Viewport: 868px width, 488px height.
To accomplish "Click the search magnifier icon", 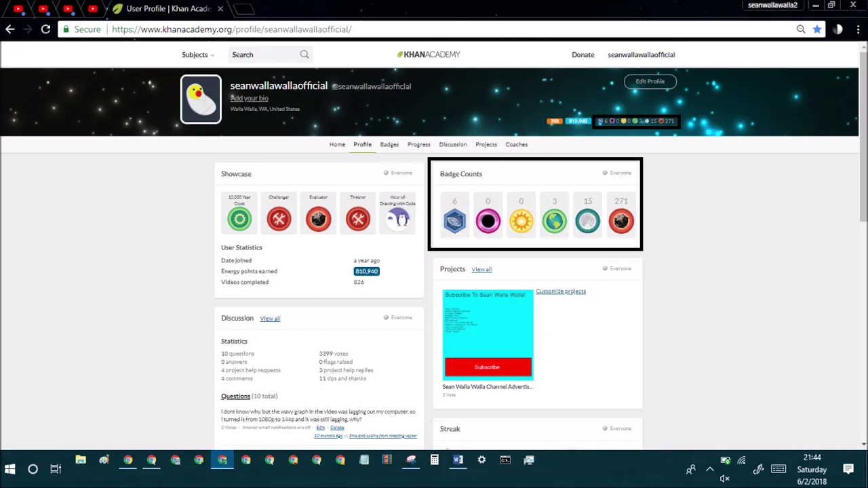I will pyautogui.click(x=304, y=54).
